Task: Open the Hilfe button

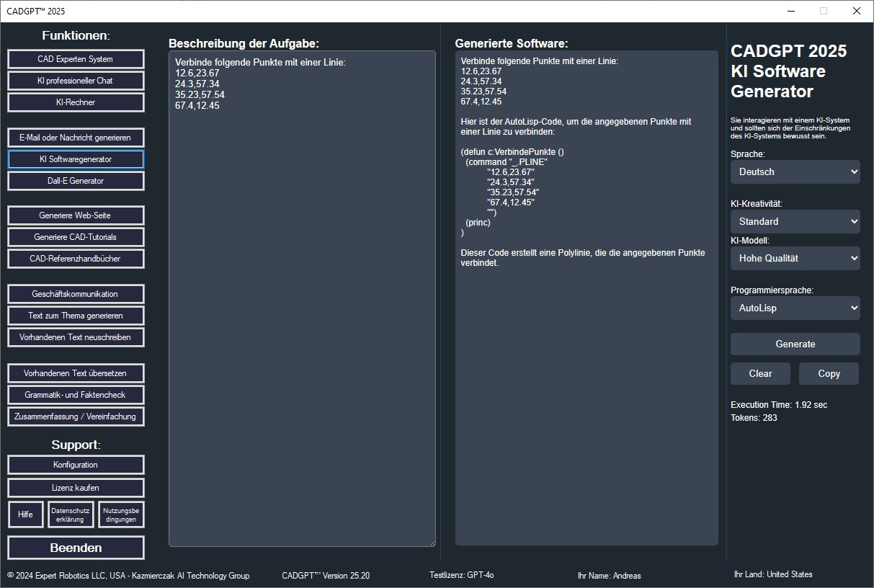Action: pos(25,514)
